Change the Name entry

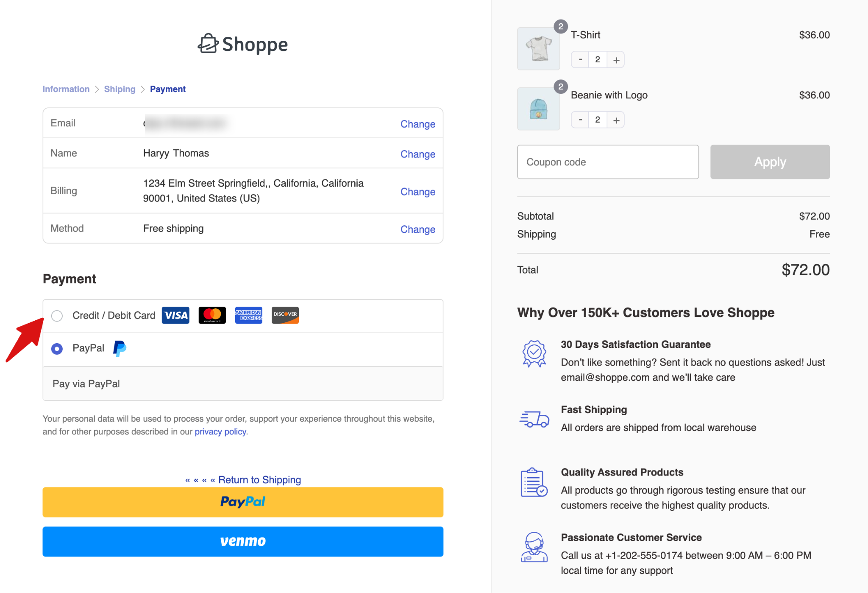418,154
